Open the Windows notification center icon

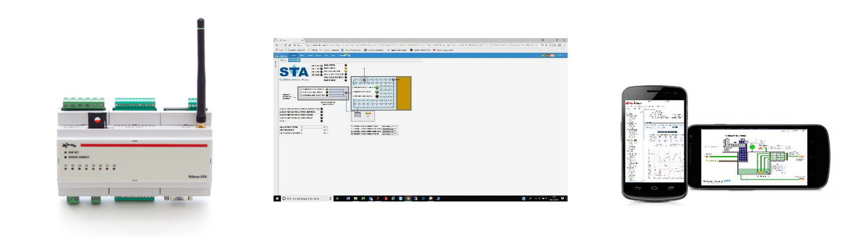(563, 199)
